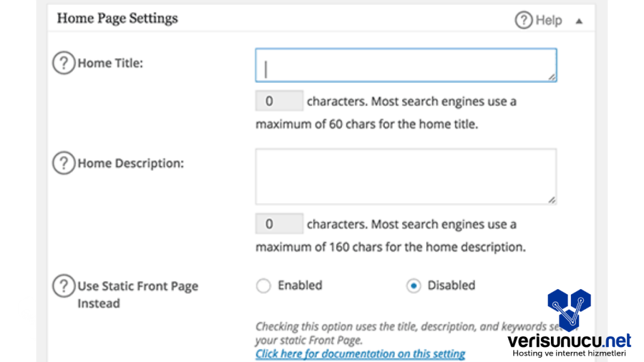
Task: Click the 'Home Description:' label text
Action: 130,163
